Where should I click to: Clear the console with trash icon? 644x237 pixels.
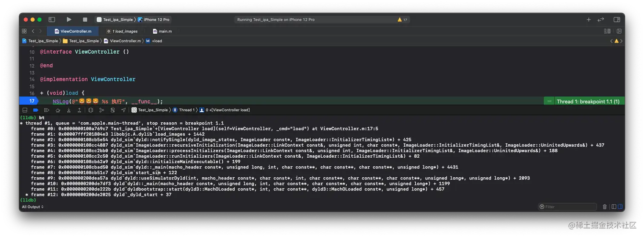pos(604,207)
